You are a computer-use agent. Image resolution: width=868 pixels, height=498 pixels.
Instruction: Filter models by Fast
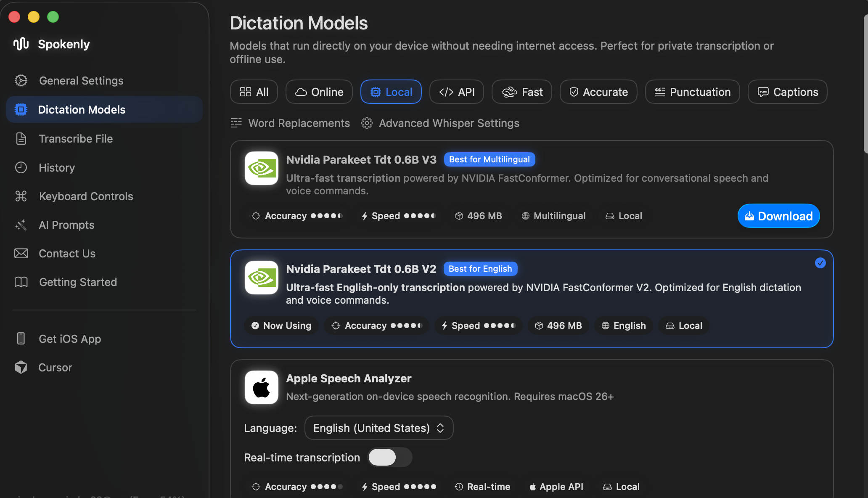pyautogui.click(x=522, y=92)
